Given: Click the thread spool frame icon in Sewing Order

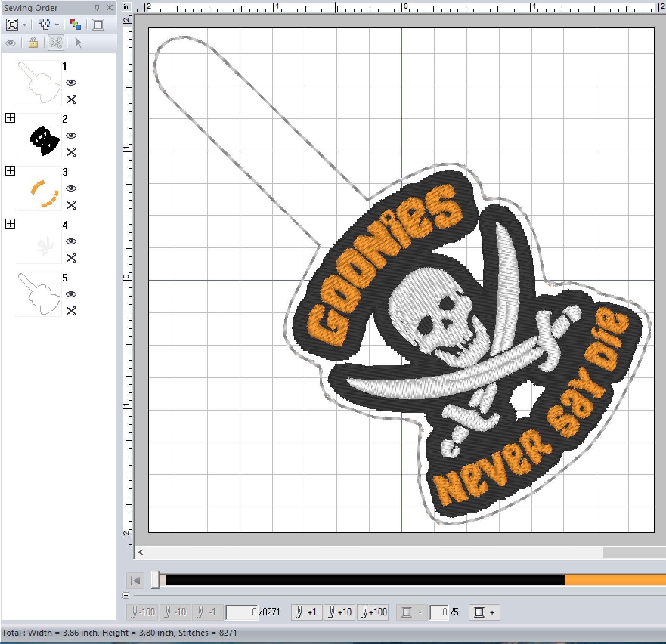Looking at the screenshot, I should (x=98, y=25).
